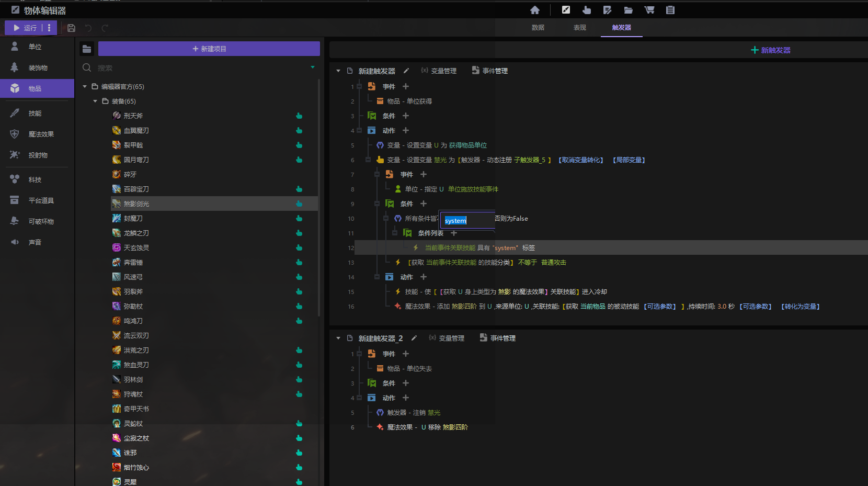Collapse the 新建触发器_2 panel arrow
Image resolution: width=868 pixels, height=486 pixels.
338,338
